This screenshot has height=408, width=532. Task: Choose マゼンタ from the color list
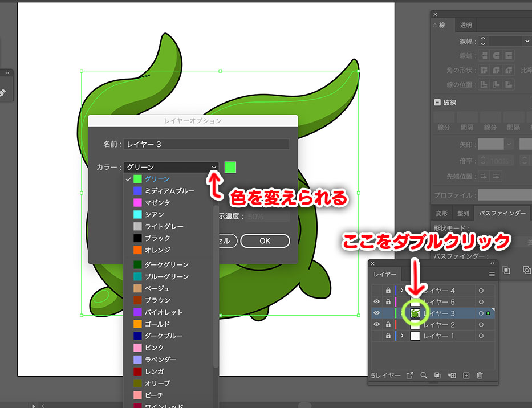pos(152,203)
